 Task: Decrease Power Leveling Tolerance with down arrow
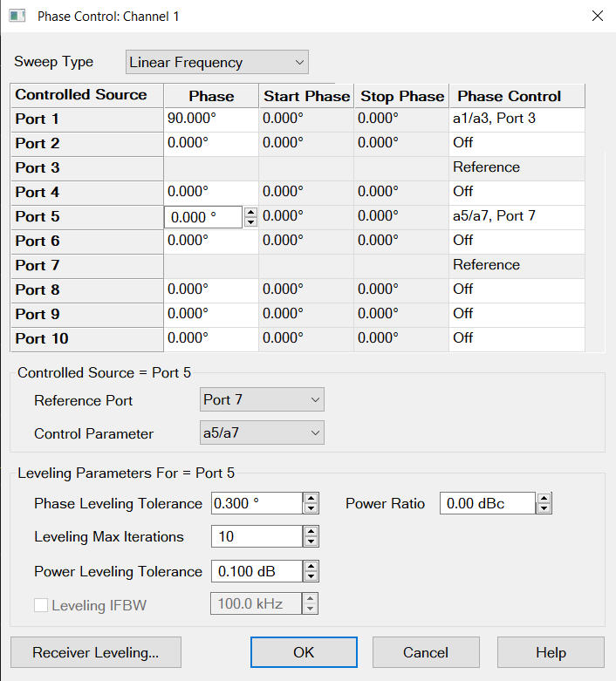(311, 576)
